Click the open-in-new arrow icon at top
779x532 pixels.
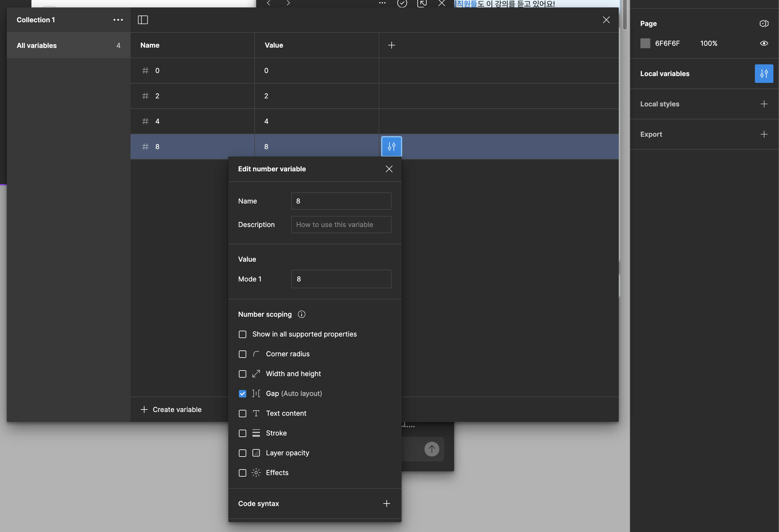(422, 3)
